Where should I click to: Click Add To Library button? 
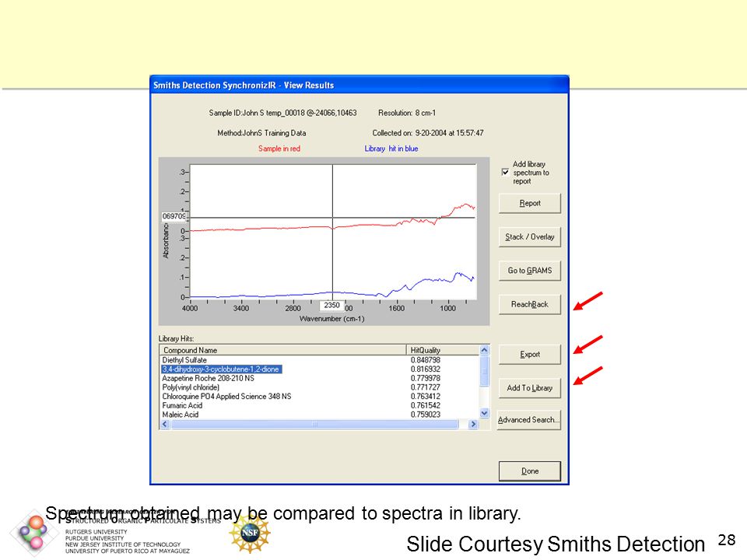[530, 388]
